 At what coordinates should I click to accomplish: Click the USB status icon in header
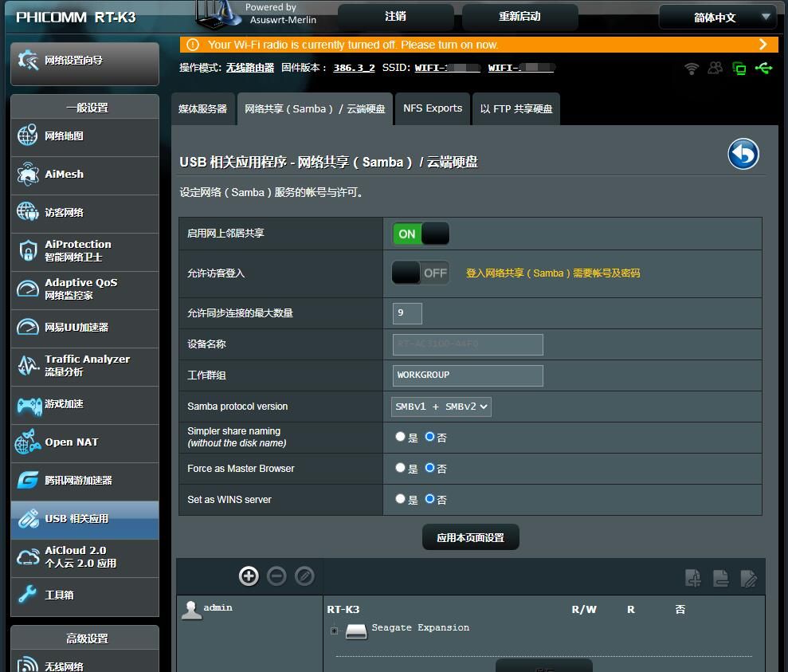(x=763, y=69)
